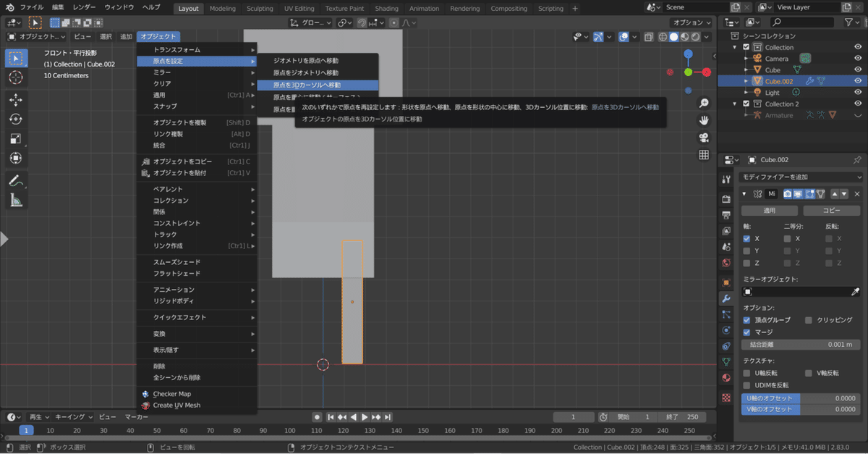This screenshot has width=868, height=454.
Task: Hide the Cube object with eye icon
Action: [858, 70]
